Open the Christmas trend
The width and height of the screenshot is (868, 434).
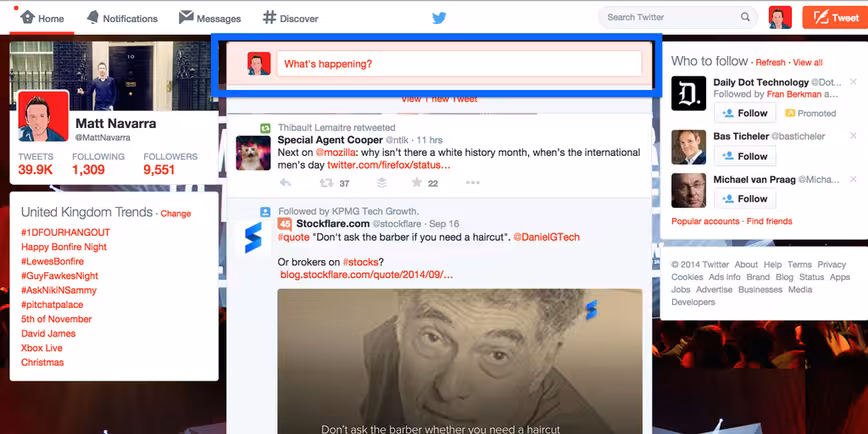point(43,362)
